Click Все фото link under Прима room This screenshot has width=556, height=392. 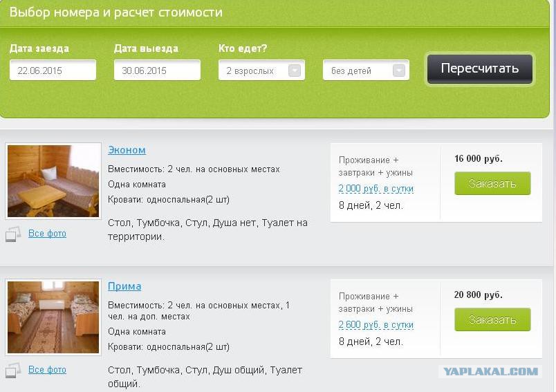point(47,369)
